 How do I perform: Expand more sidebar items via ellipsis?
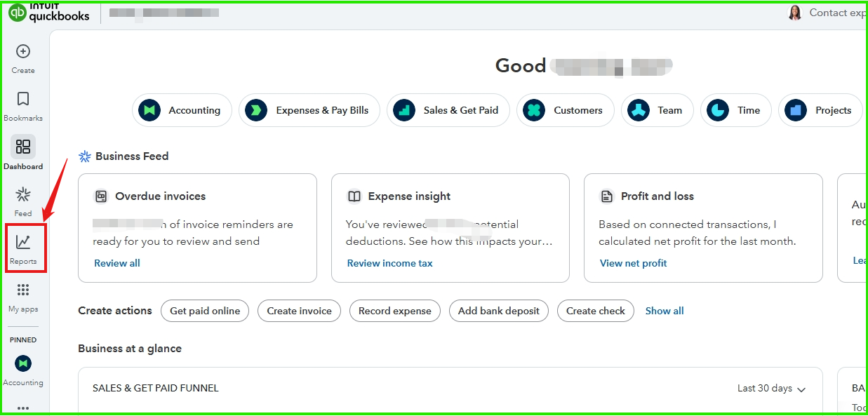point(23,407)
